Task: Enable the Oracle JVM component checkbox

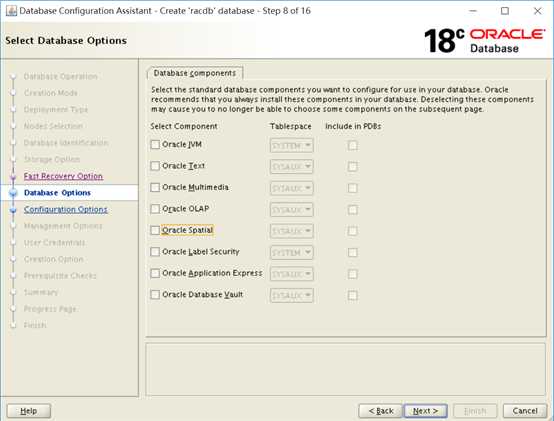Action: (x=155, y=145)
